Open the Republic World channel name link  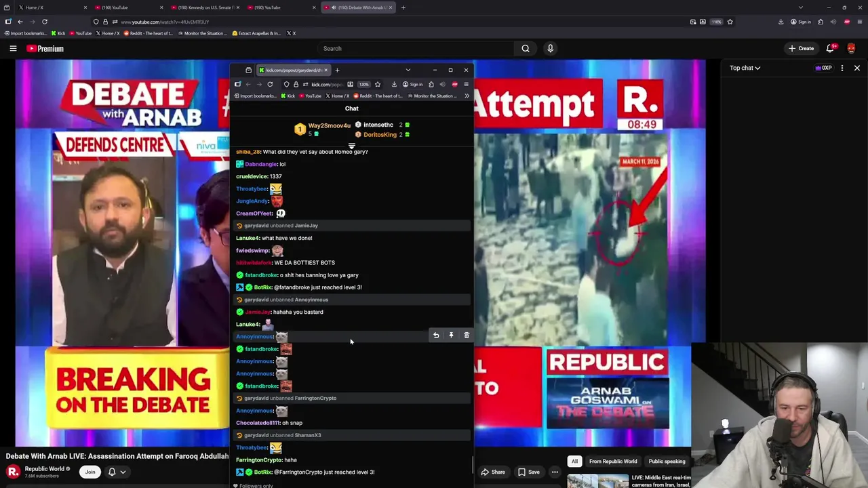pyautogui.click(x=45, y=468)
